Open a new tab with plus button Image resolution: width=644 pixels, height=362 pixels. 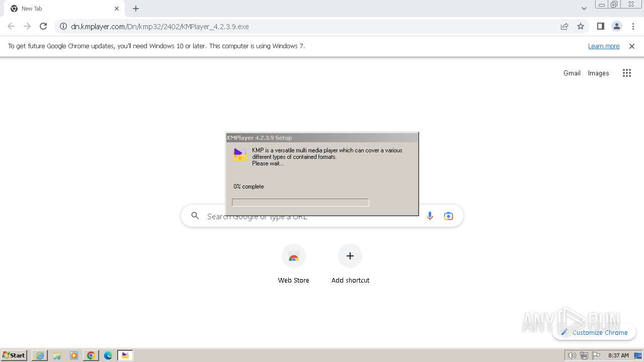point(136,9)
